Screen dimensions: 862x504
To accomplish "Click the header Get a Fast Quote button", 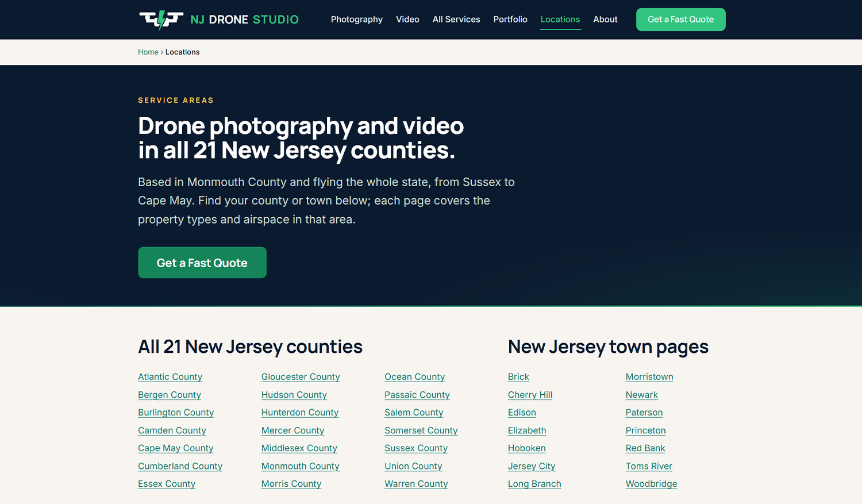I will tap(681, 20).
